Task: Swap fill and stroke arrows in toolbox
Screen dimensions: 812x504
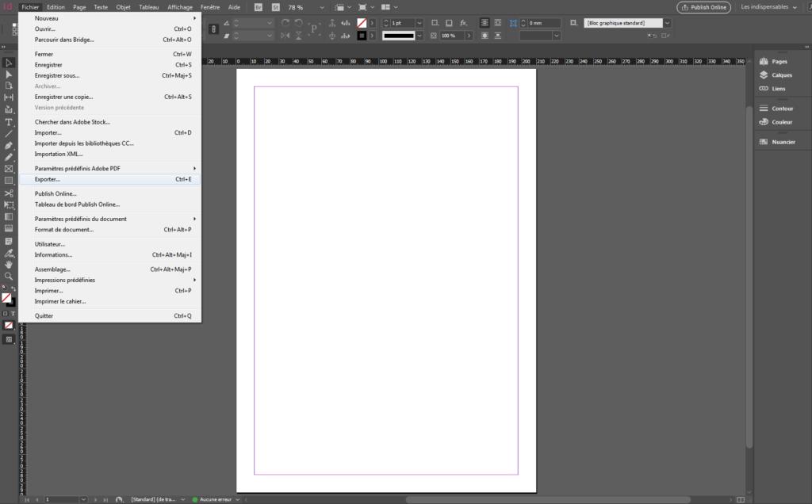Action: point(13,288)
